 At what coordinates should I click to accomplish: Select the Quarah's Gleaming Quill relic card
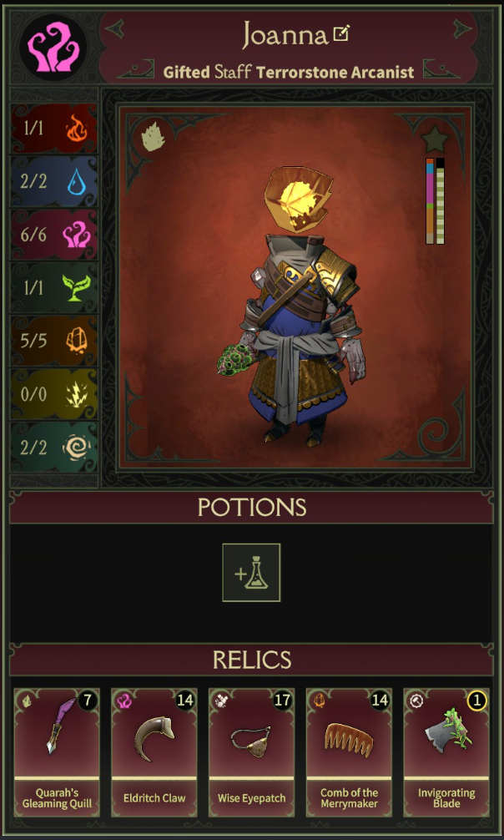[x=57, y=752]
